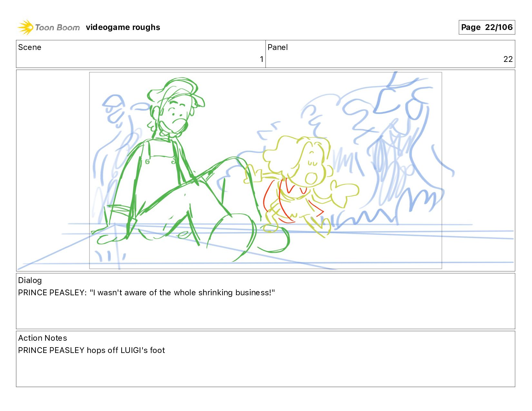
Task: Click the 'videogame roughs' title text
Action: pos(123,27)
